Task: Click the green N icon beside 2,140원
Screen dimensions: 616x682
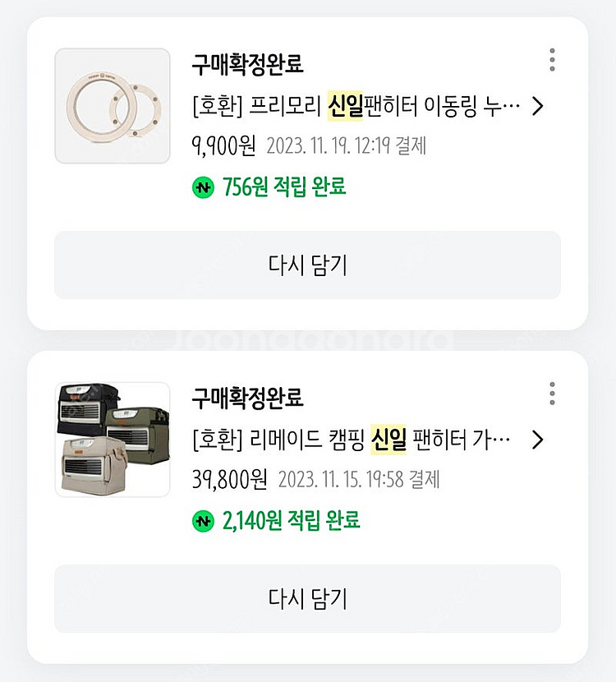Action: click(202, 521)
